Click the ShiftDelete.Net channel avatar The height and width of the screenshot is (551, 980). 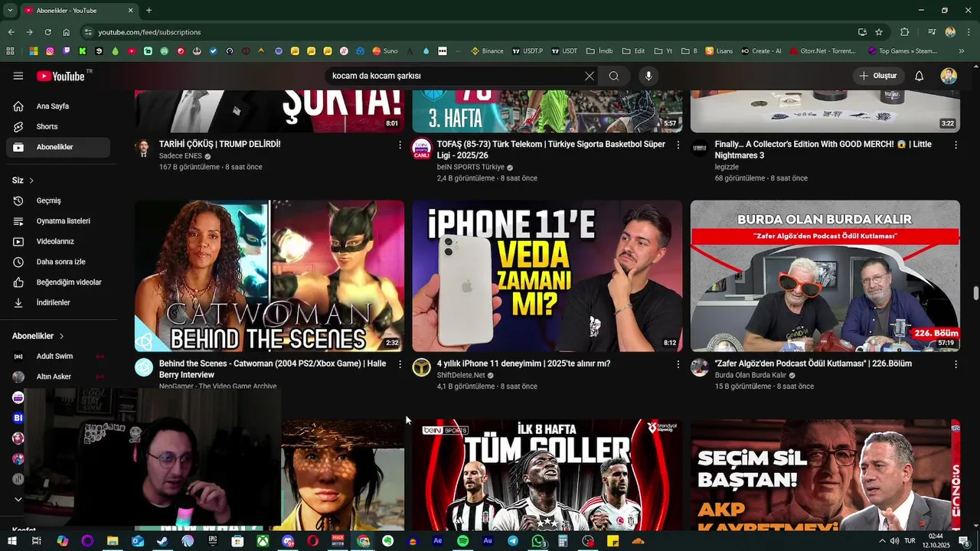coord(422,367)
